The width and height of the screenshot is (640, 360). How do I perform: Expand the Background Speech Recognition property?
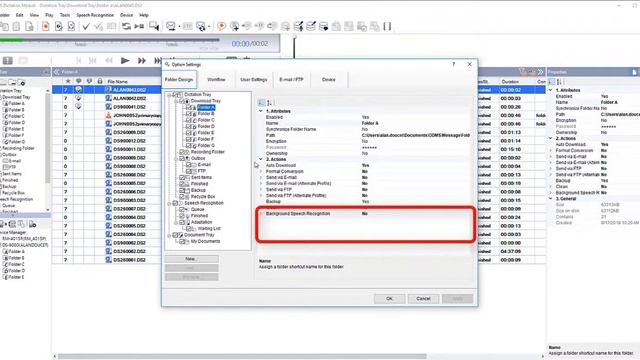click(261, 213)
